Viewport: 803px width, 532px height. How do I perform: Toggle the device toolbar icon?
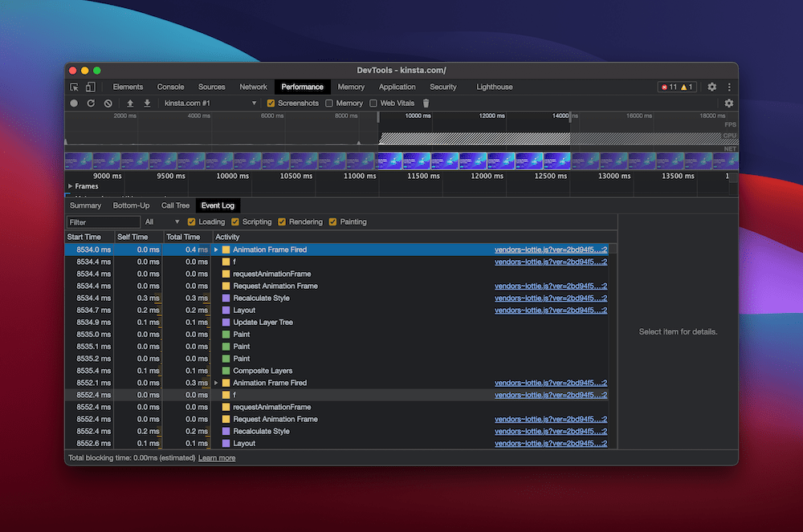[90, 87]
